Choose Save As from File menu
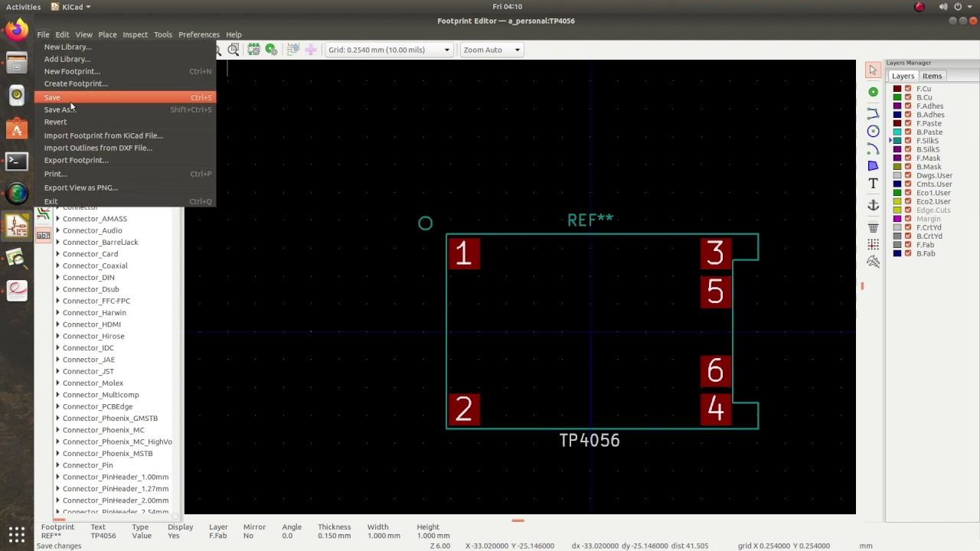980x551 pixels. click(x=125, y=109)
